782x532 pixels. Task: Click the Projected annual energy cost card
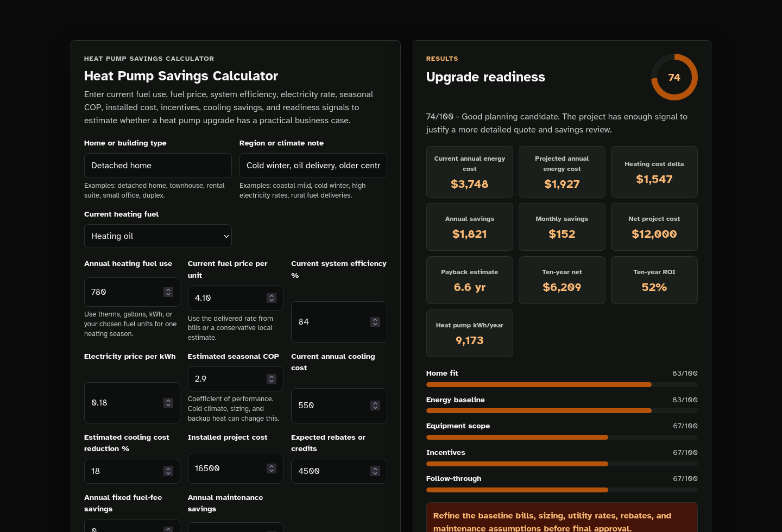562,172
